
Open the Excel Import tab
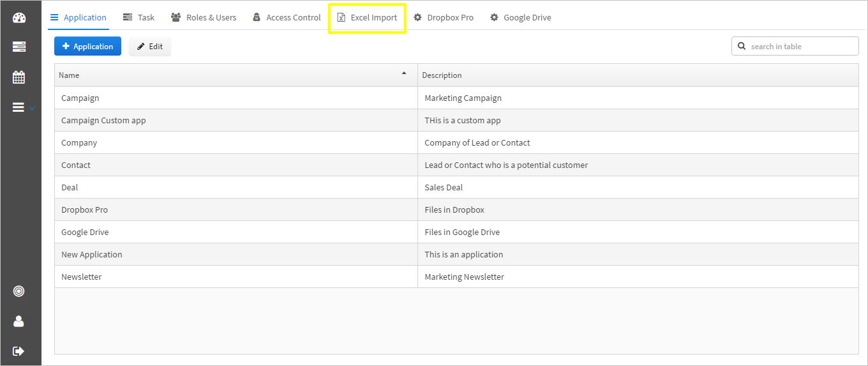point(367,17)
